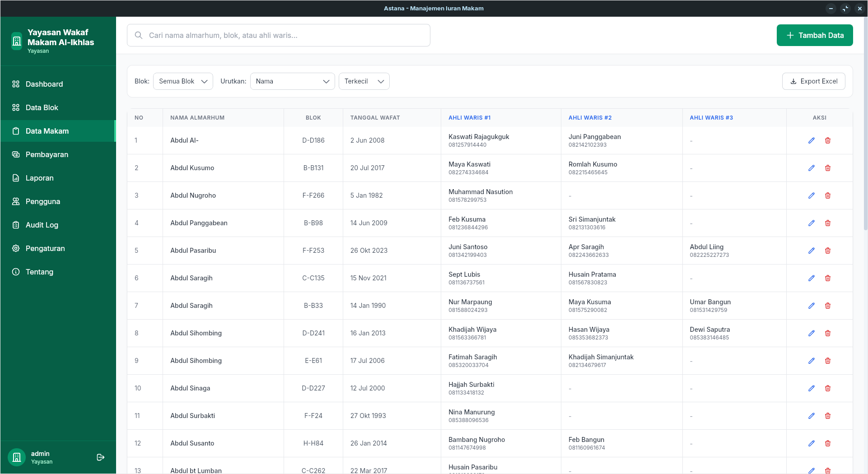Go to the Audit Log page
The width and height of the screenshot is (868, 474).
point(42,225)
